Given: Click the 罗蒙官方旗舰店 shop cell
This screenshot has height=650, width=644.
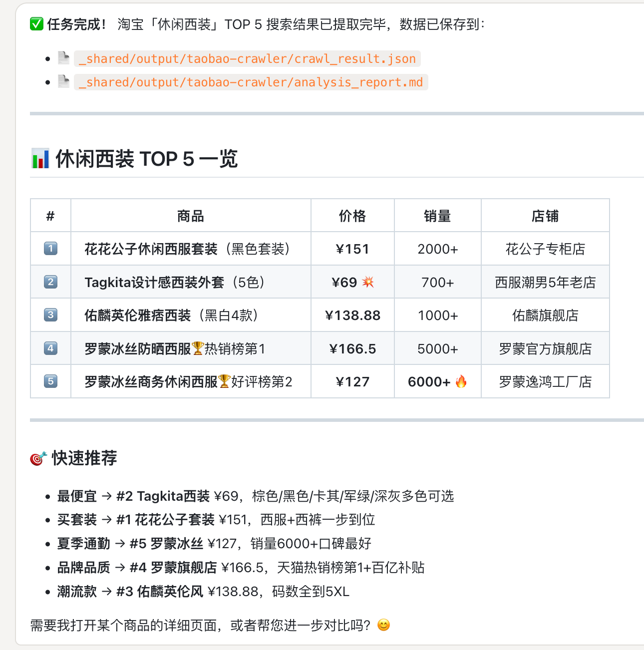Looking at the screenshot, I should point(545,348).
